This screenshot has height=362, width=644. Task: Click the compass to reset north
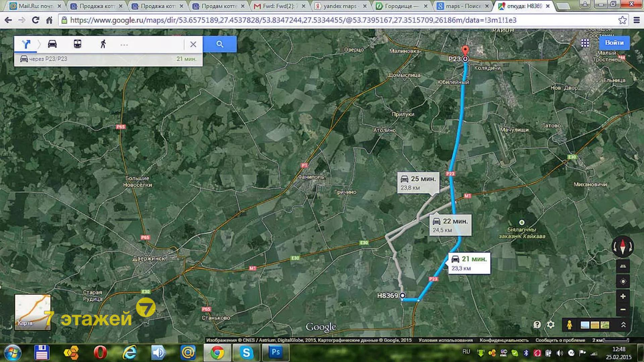(x=623, y=247)
